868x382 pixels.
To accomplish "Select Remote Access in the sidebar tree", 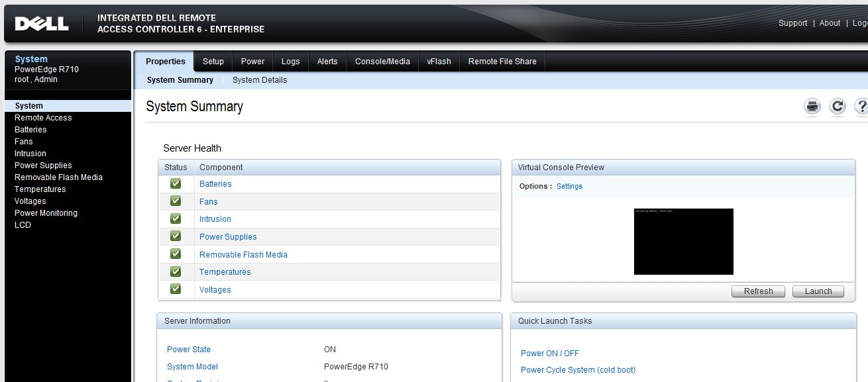I will pos(43,117).
